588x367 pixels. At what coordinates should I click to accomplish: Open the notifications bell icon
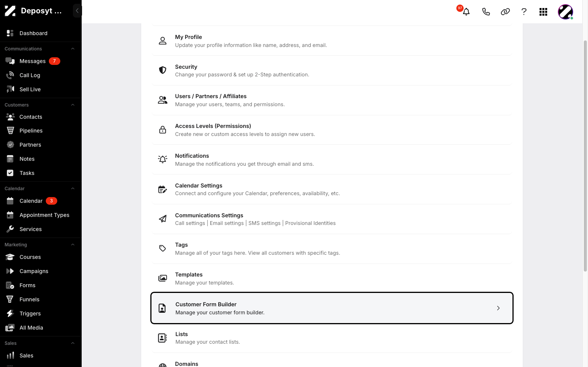point(466,11)
